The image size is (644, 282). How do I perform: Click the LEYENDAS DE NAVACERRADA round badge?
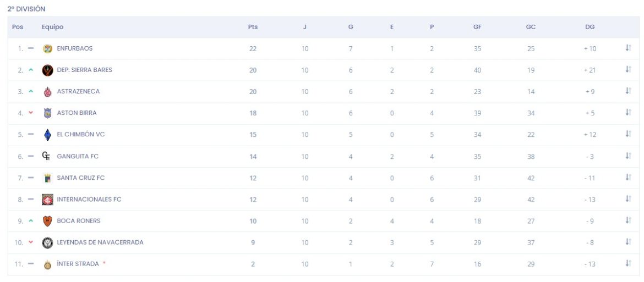point(48,242)
